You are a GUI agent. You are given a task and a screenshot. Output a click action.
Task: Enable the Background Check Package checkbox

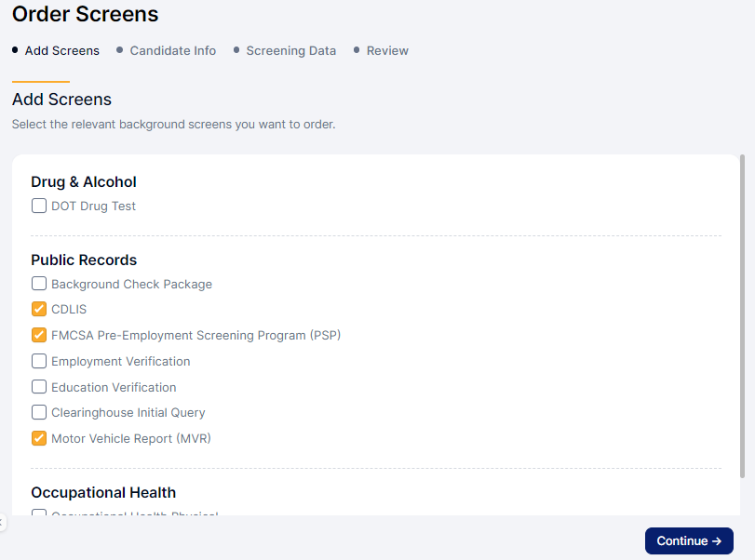(x=39, y=284)
